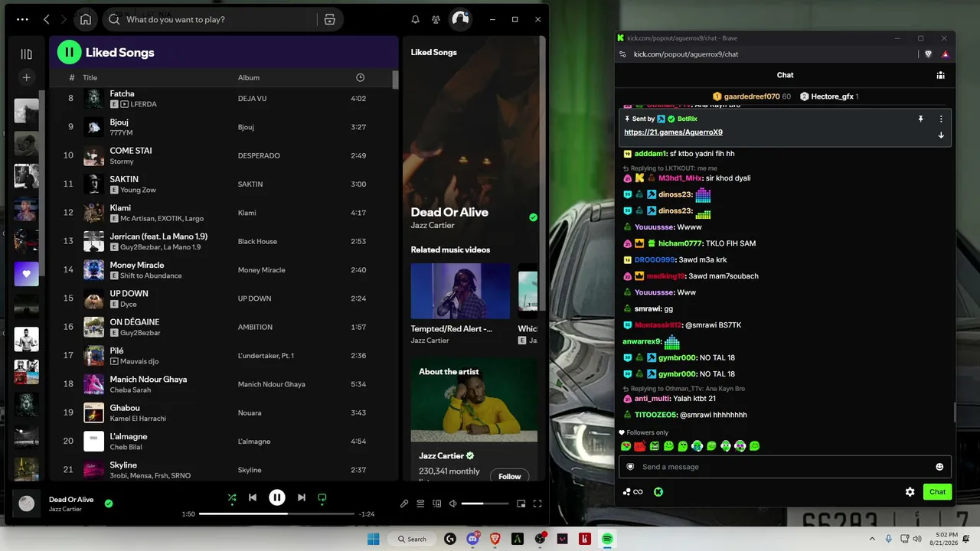Screen dimensions: 980x551
Task: Open the Spotify profile avatar menu
Action: (460, 19)
